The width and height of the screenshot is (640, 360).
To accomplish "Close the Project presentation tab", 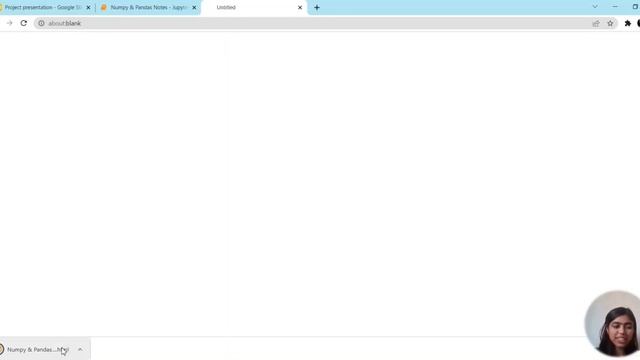I will pyautogui.click(x=88, y=7).
